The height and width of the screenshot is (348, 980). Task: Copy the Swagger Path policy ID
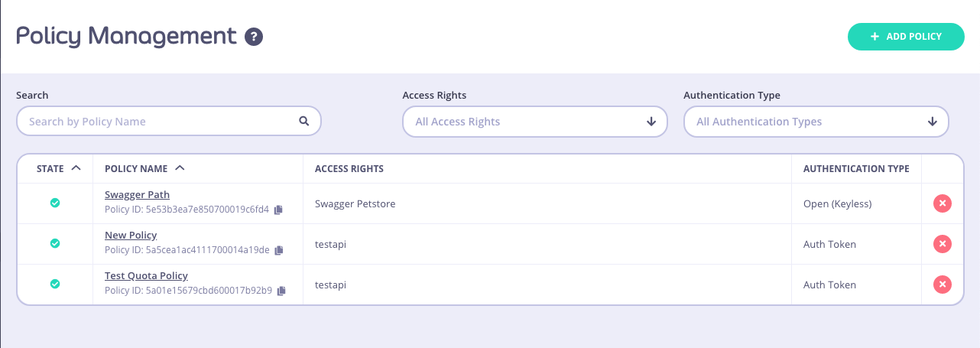pyautogui.click(x=279, y=210)
